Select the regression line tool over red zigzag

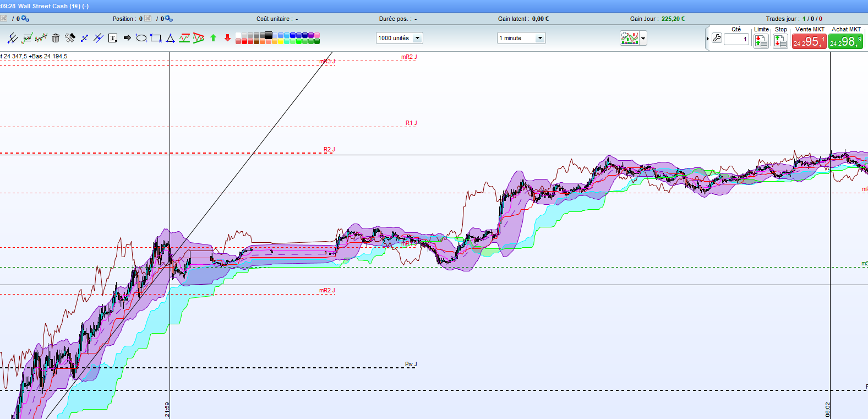[41, 38]
